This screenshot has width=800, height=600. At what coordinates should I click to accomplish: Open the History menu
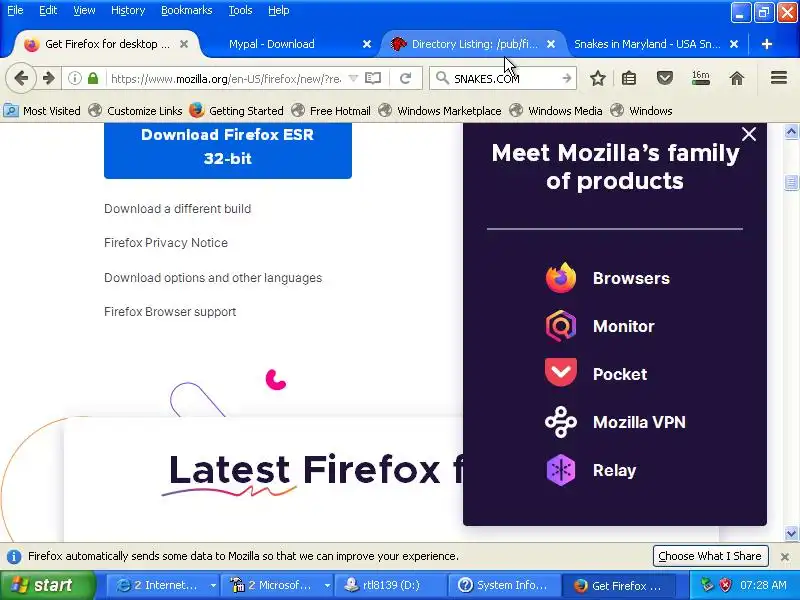click(x=128, y=10)
